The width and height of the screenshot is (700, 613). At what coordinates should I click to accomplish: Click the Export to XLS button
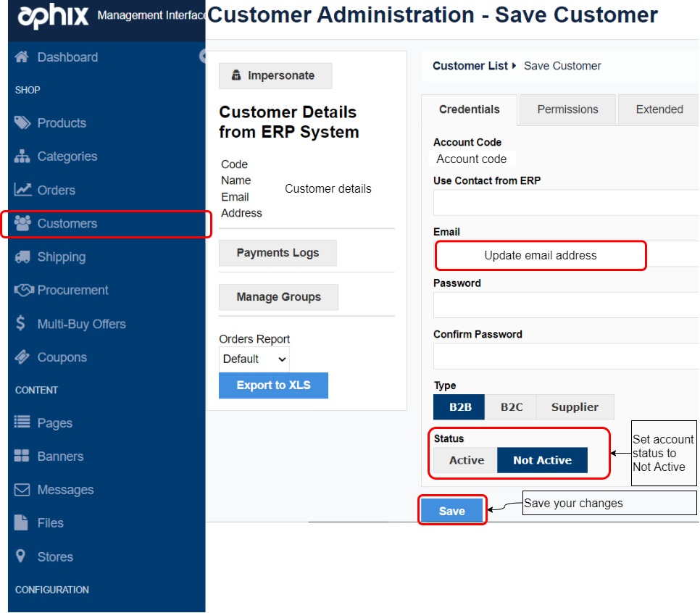273,385
